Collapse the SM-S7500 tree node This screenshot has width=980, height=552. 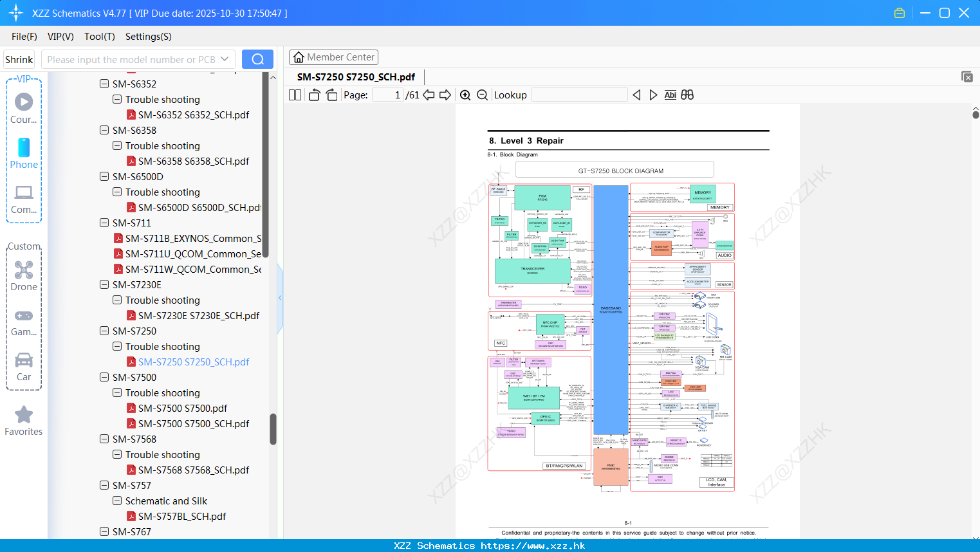click(x=104, y=377)
